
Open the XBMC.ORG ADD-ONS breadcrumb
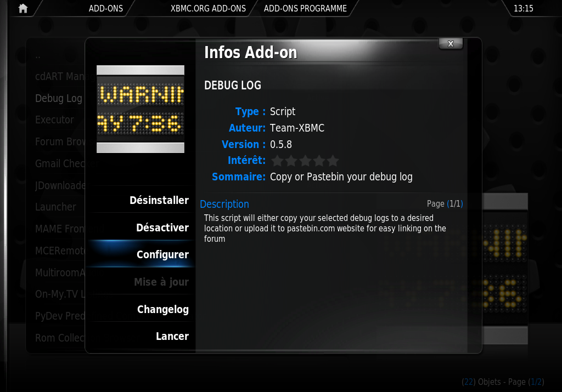click(208, 8)
